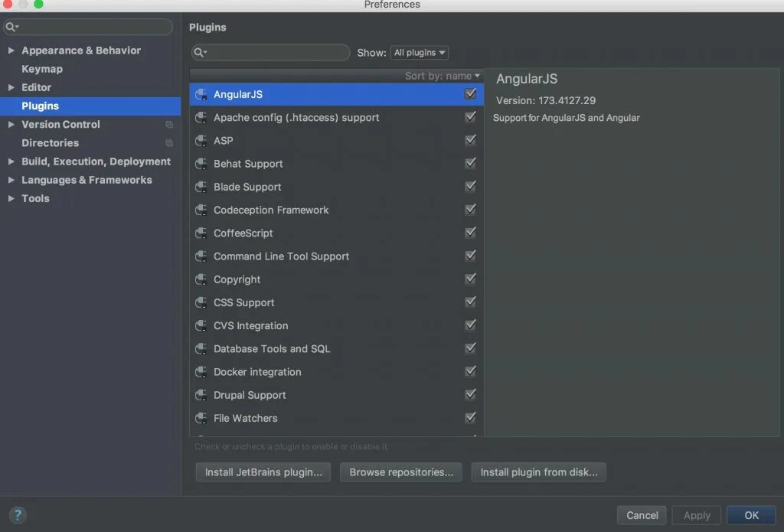Expand Languages & Frameworks arrow
The width and height of the screenshot is (784, 532).
pos(11,180)
